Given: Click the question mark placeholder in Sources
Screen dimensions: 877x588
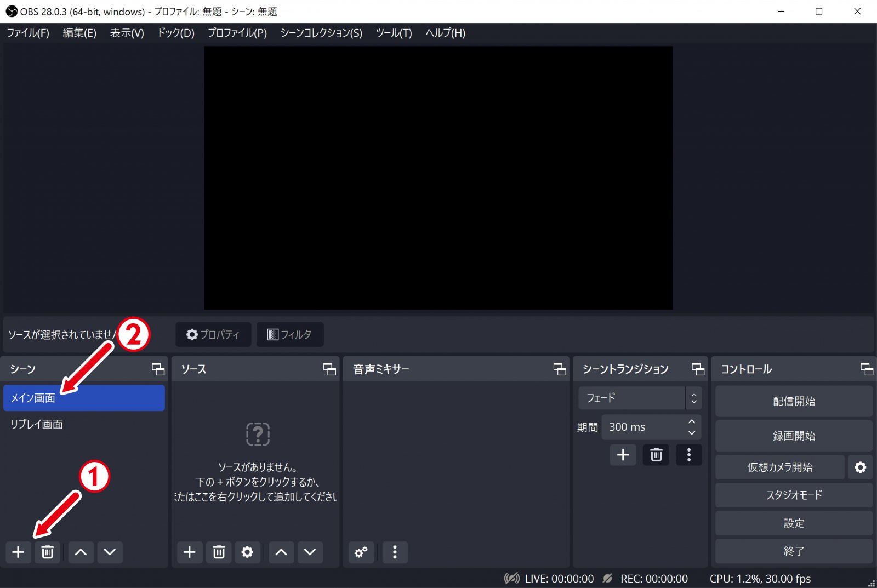Looking at the screenshot, I should [258, 434].
